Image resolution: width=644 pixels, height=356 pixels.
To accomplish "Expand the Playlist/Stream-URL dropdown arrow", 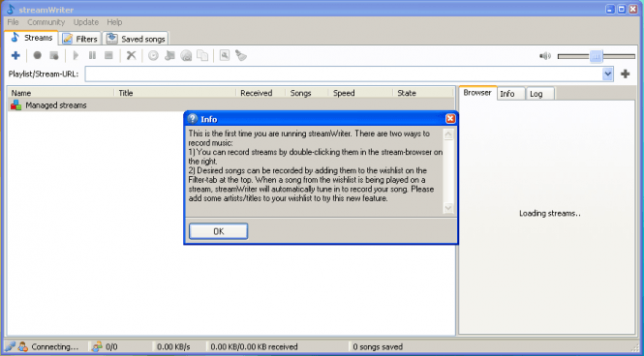I will tap(607, 74).
